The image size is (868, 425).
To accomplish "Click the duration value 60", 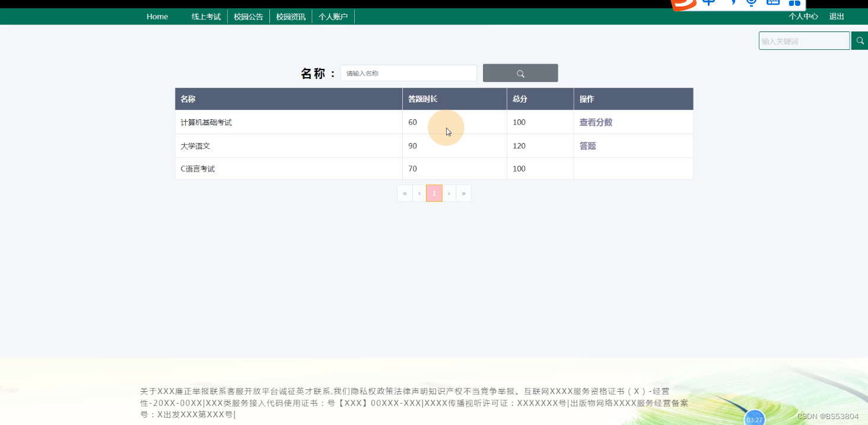I will tap(413, 122).
